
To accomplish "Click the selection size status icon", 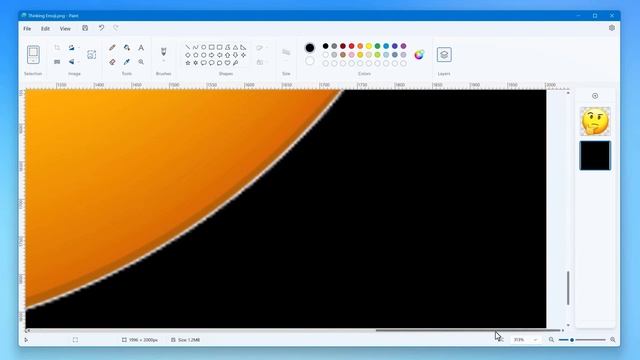I will click(76, 340).
